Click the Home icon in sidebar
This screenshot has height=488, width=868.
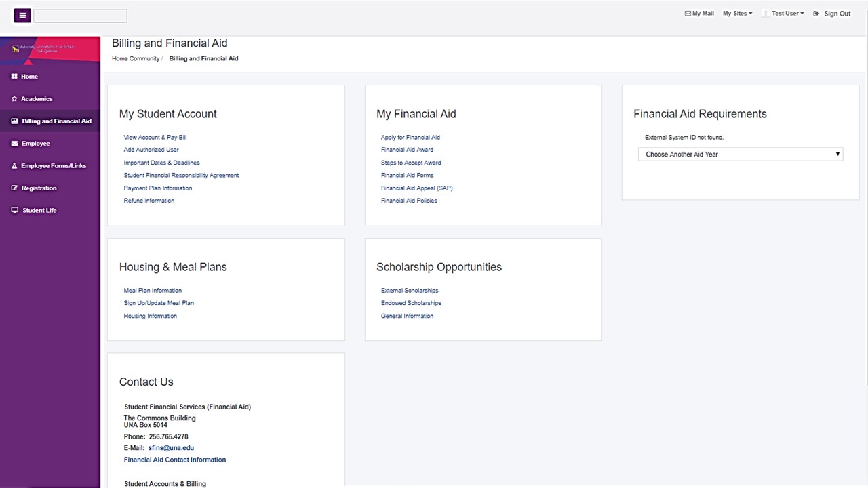point(14,77)
